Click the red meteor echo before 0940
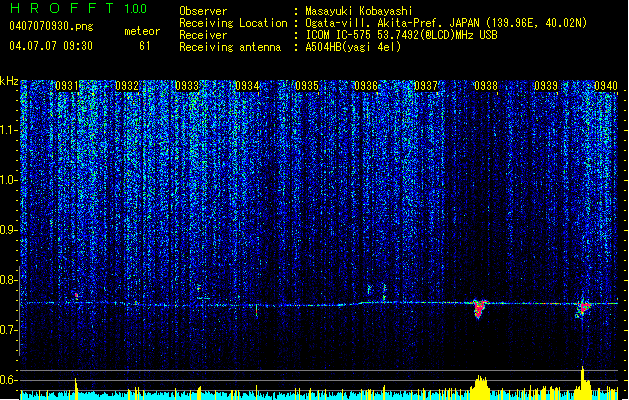This screenshot has width=629, height=400. [x=584, y=308]
